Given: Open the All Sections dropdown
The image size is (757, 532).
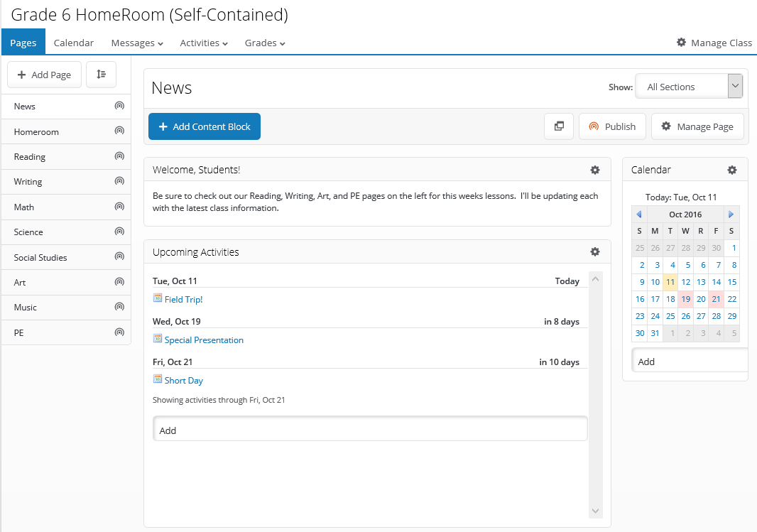Looking at the screenshot, I should pyautogui.click(x=688, y=87).
